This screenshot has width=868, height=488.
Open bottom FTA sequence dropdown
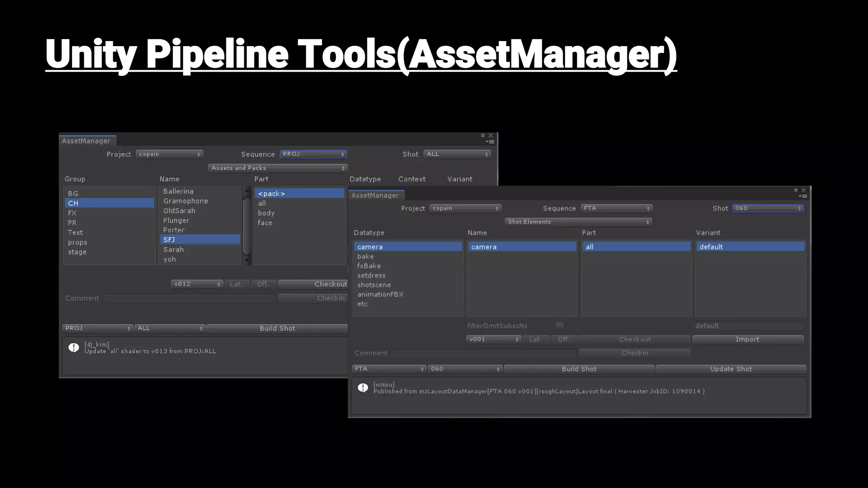point(389,369)
